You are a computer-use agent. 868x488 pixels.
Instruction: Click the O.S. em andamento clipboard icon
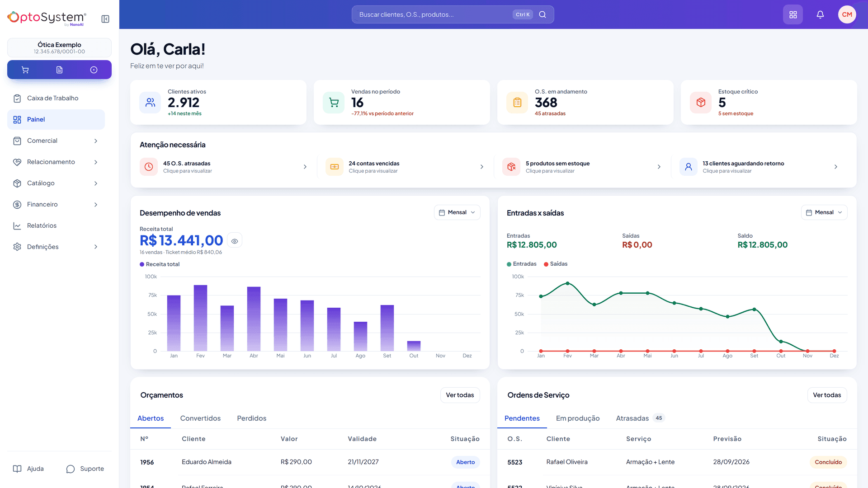pyautogui.click(x=518, y=103)
